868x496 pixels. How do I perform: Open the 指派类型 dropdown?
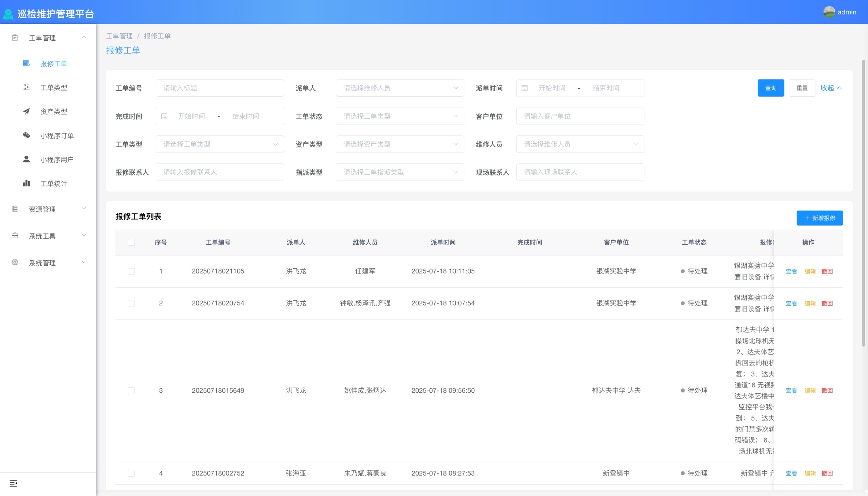pos(400,172)
